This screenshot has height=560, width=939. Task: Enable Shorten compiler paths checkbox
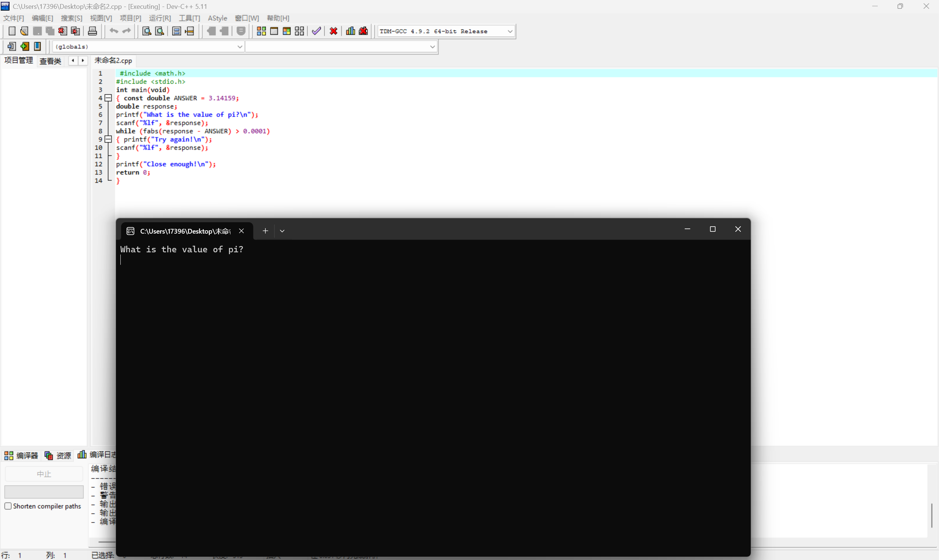tap(8, 506)
